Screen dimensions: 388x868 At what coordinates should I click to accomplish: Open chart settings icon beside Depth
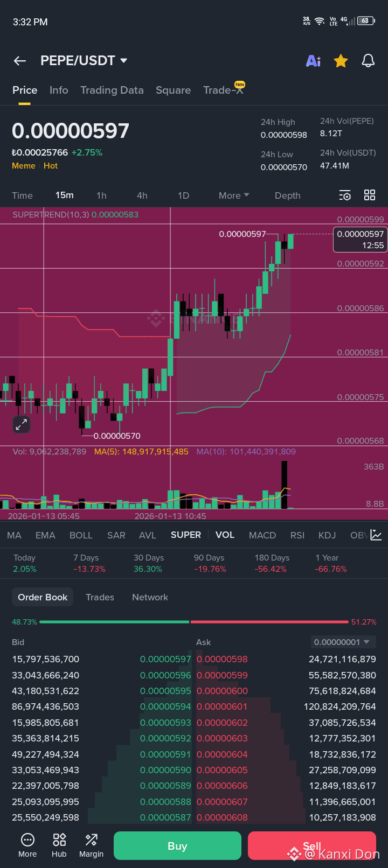[x=345, y=195]
